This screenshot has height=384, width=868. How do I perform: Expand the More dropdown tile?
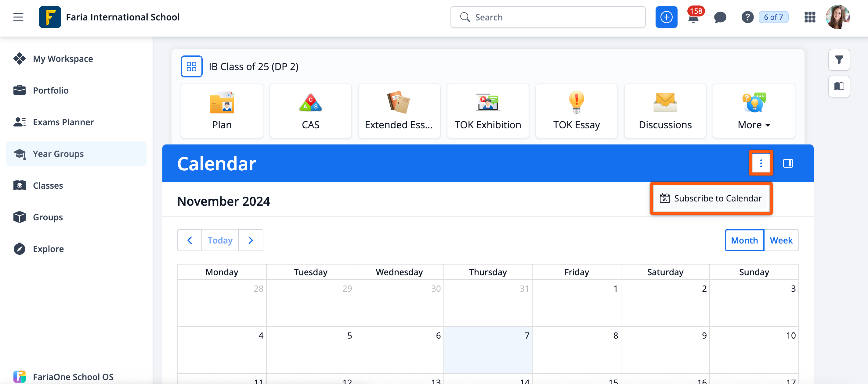(x=754, y=111)
